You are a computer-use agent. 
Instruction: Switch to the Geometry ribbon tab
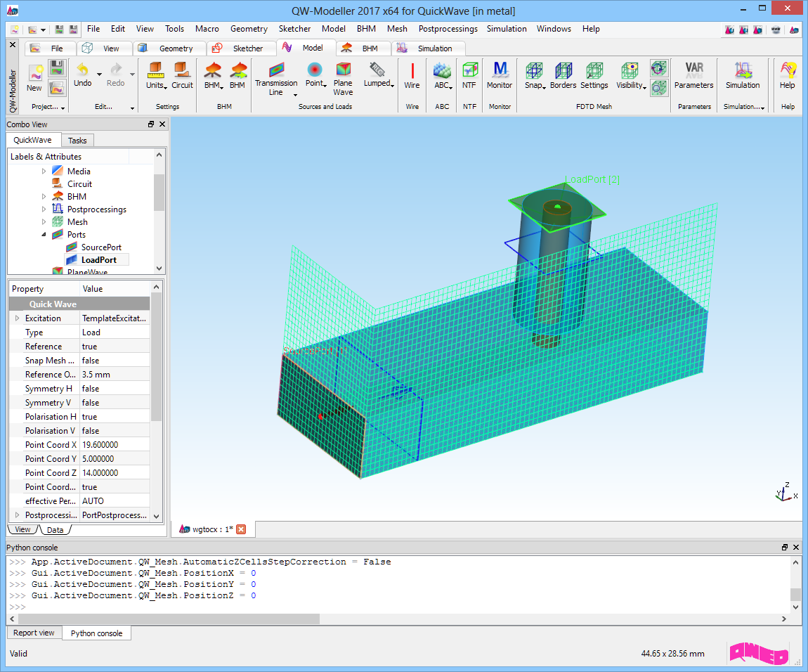tap(169, 49)
